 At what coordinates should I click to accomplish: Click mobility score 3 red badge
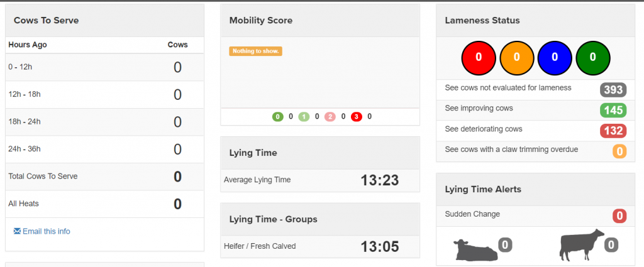[x=357, y=116]
